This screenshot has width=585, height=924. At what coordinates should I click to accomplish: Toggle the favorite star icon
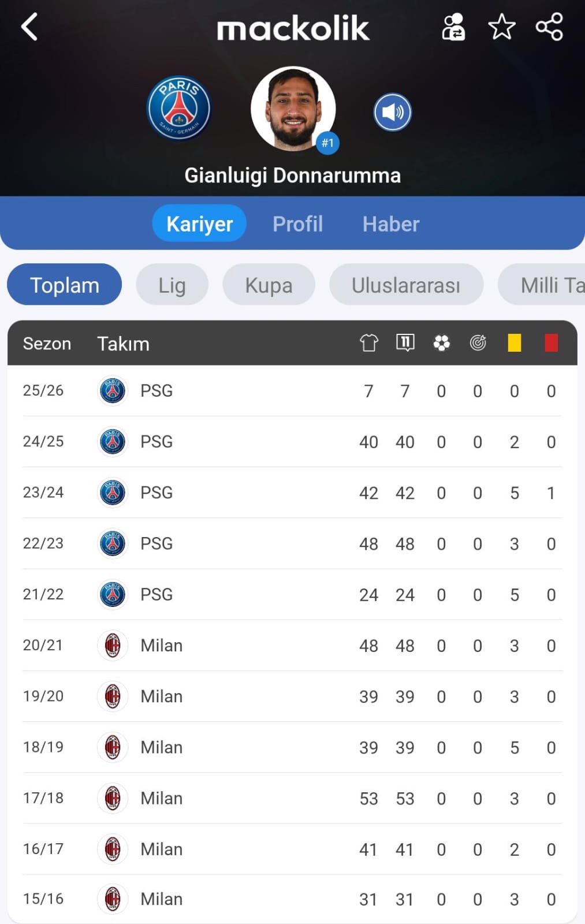[x=501, y=27]
